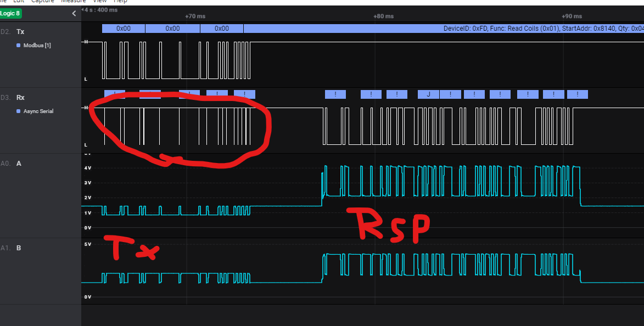The height and width of the screenshot is (326, 644).
Task: Click the +90 ms time ruler marker
Action: (572, 16)
